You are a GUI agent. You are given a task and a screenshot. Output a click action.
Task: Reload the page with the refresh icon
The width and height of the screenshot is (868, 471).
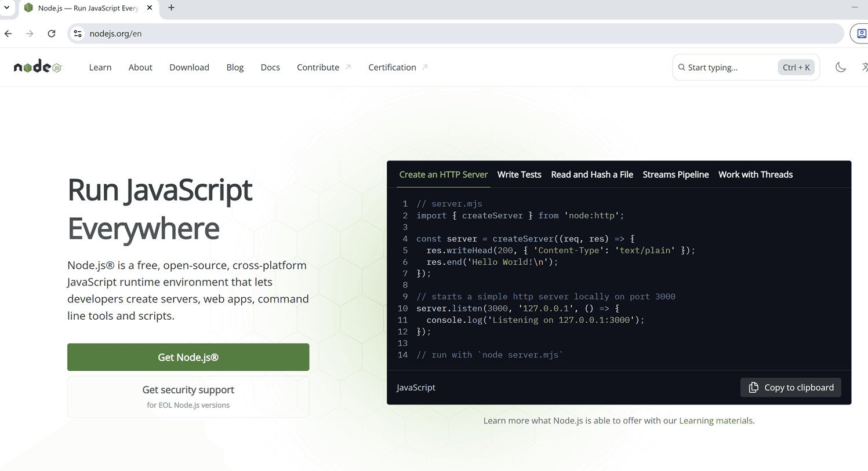(51, 33)
